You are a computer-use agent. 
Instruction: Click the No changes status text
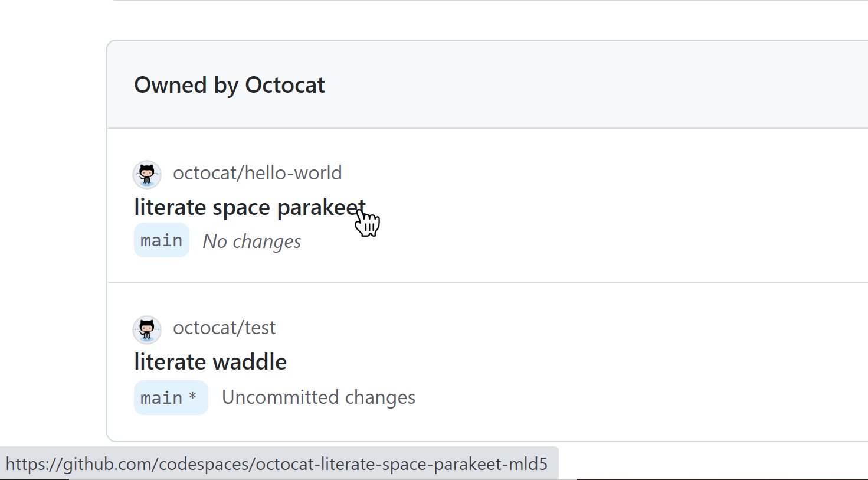[x=251, y=240]
